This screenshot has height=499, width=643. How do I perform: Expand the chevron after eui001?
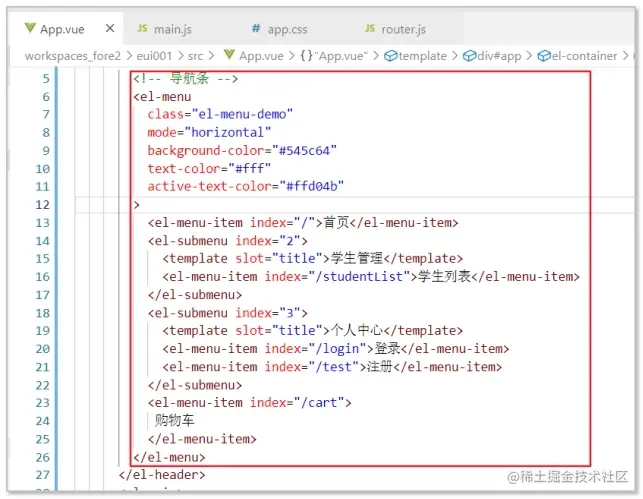pos(180,56)
